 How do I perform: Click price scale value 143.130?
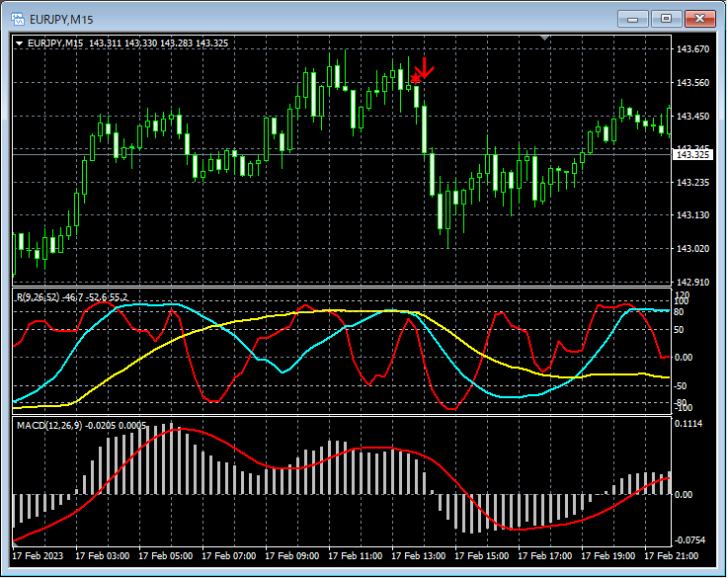pyautogui.click(x=692, y=215)
